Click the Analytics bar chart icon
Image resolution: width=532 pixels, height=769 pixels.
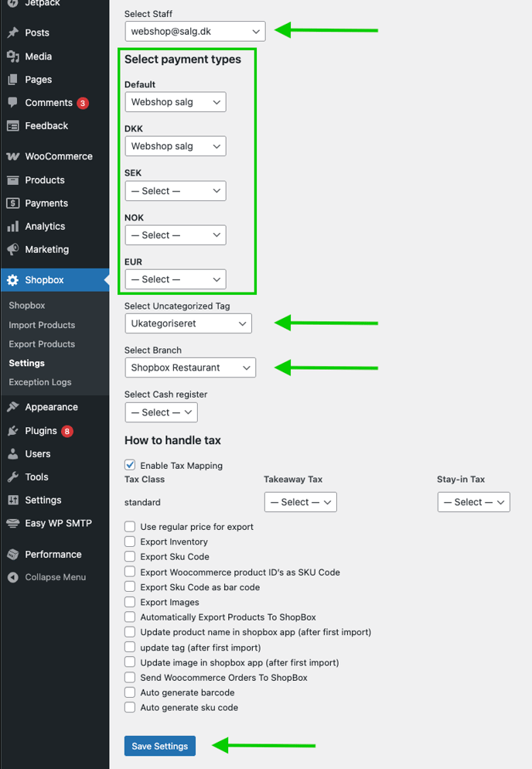[x=12, y=227]
